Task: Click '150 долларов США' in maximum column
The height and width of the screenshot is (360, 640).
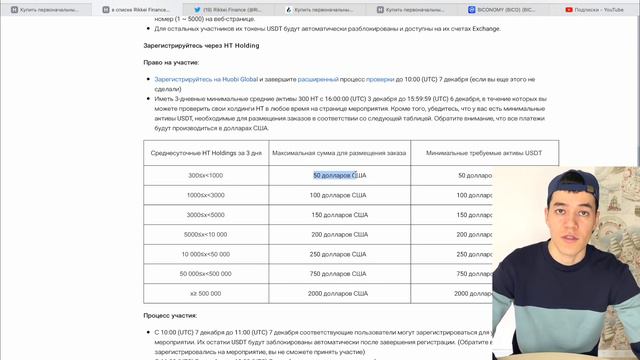Action: [x=340, y=215]
